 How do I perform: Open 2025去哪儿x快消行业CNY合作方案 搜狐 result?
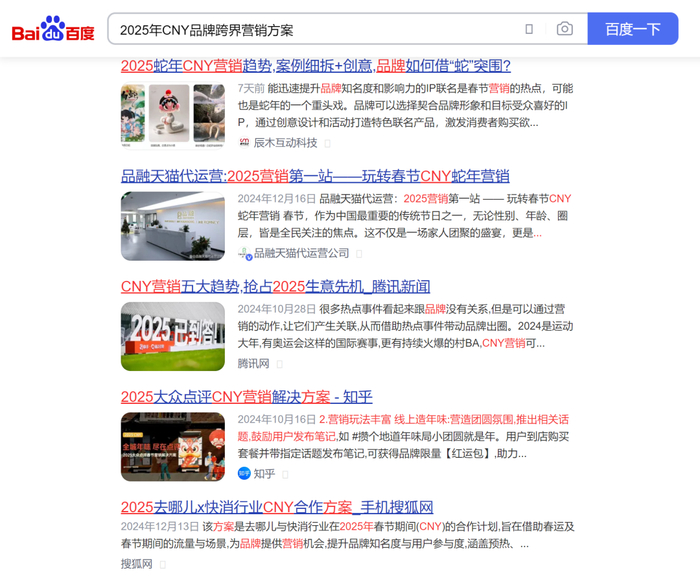[x=277, y=507]
